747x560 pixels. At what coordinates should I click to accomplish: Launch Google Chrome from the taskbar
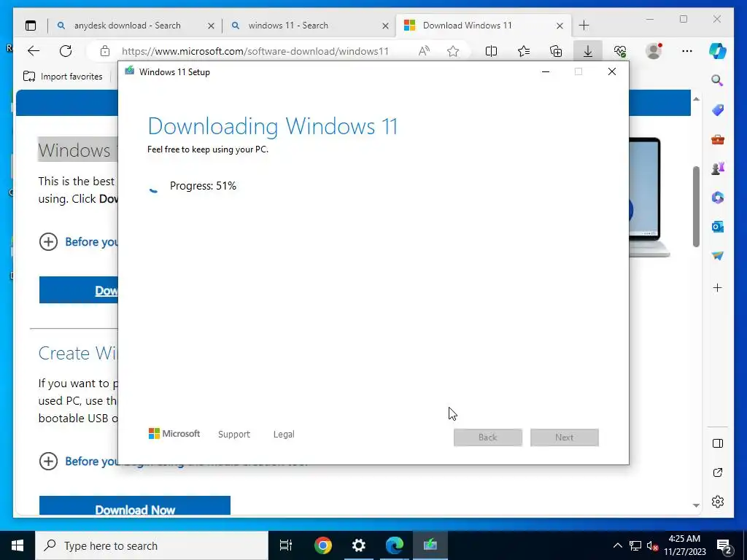point(323,545)
